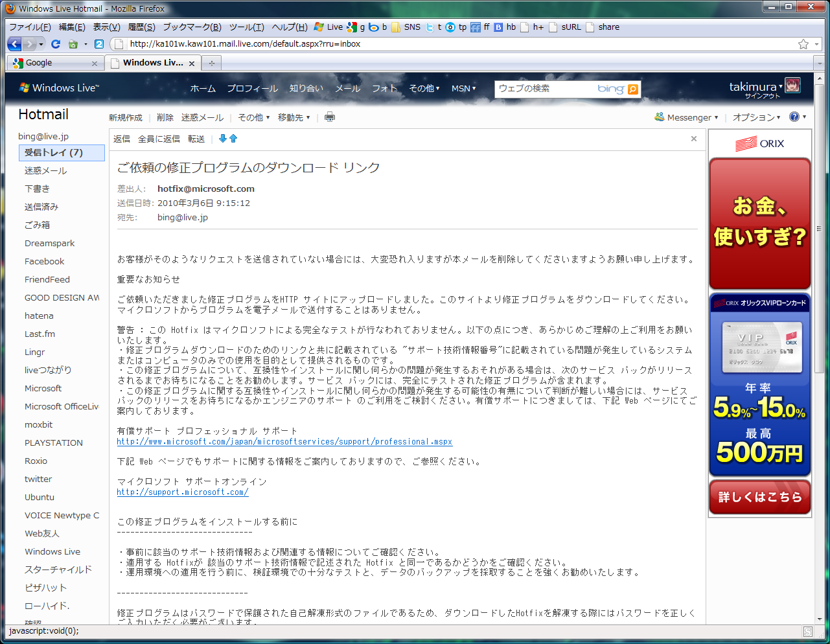Print the message with printer icon
Viewport: 830px width, 644px height.
(x=330, y=117)
